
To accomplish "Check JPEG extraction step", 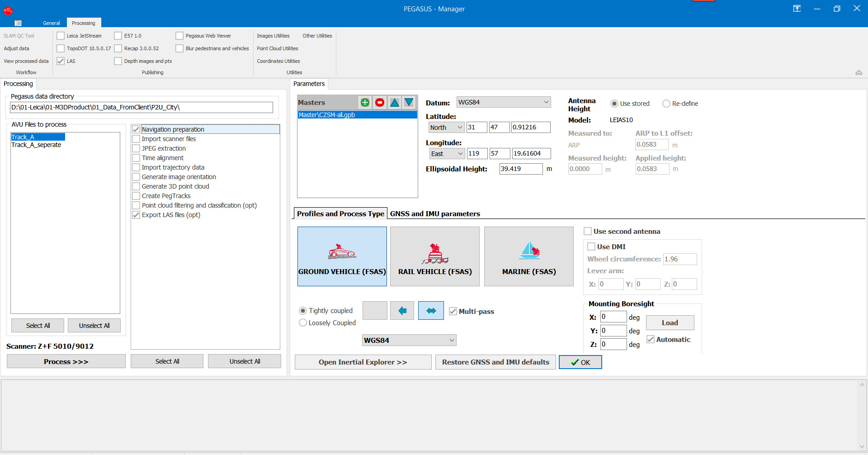I will pos(136,148).
